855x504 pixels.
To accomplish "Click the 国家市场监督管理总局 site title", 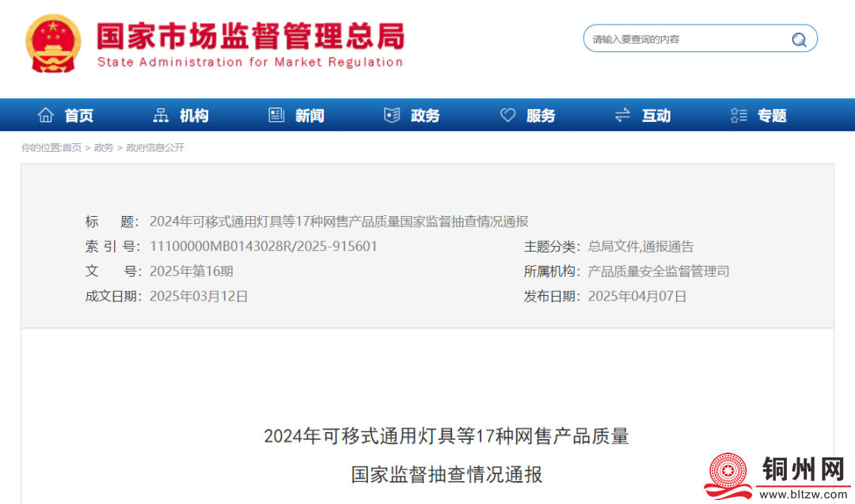I will (x=250, y=37).
